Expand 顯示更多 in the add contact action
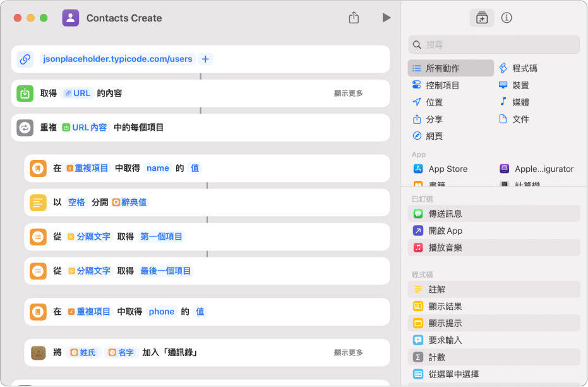 pos(349,352)
